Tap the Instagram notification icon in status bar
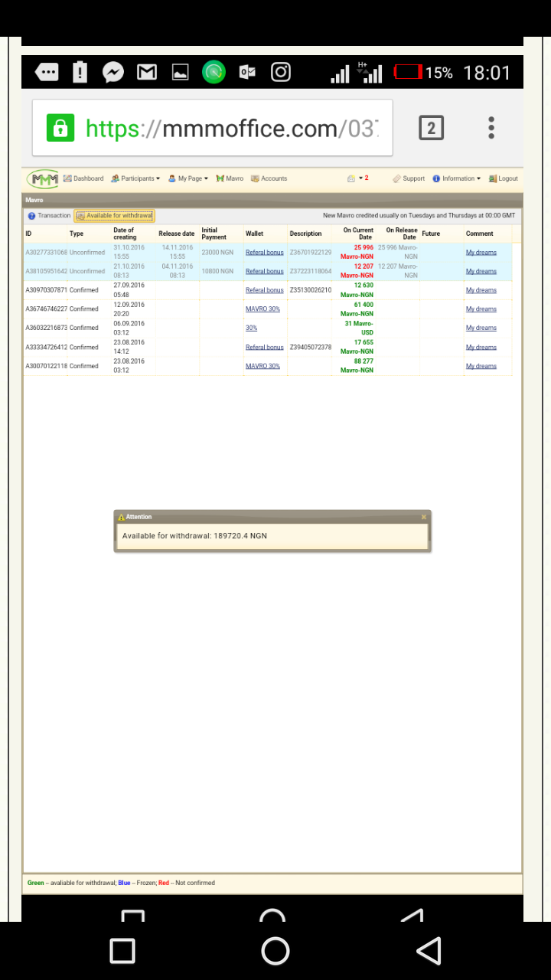551x980 pixels. point(281,73)
